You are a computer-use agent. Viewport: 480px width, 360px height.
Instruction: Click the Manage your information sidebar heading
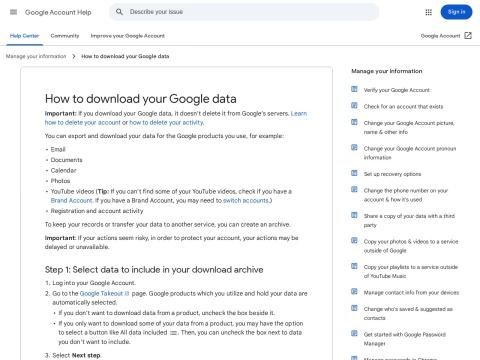(387, 71)
